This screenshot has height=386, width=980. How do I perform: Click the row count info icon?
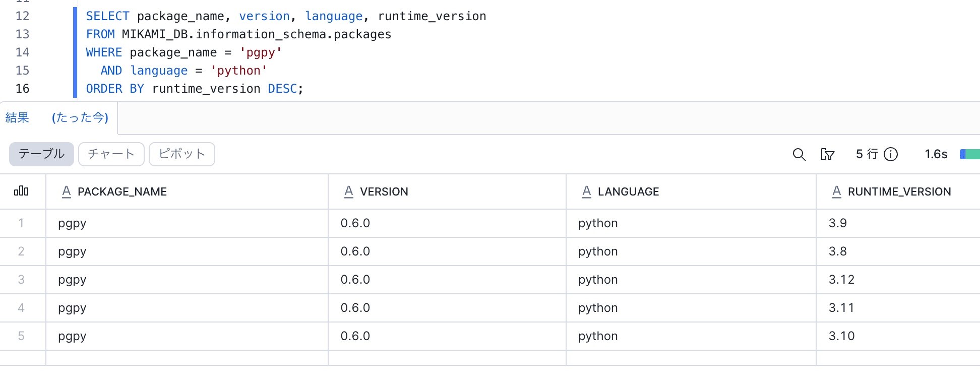click(x=891, y=154)
